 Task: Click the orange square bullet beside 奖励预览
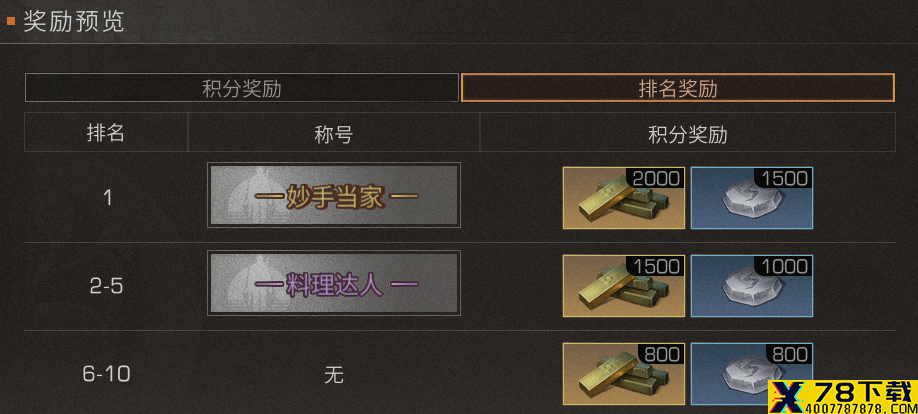[11, 21]
